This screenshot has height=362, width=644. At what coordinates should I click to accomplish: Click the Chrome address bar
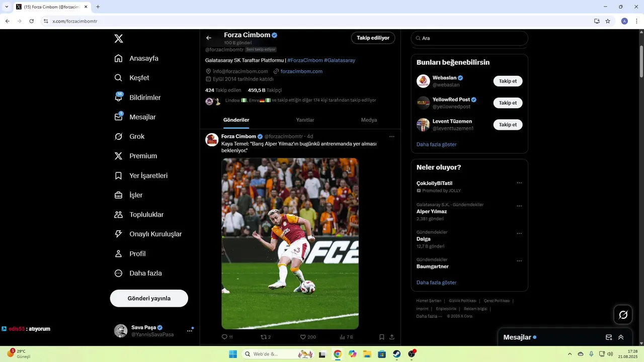(317, 21)
